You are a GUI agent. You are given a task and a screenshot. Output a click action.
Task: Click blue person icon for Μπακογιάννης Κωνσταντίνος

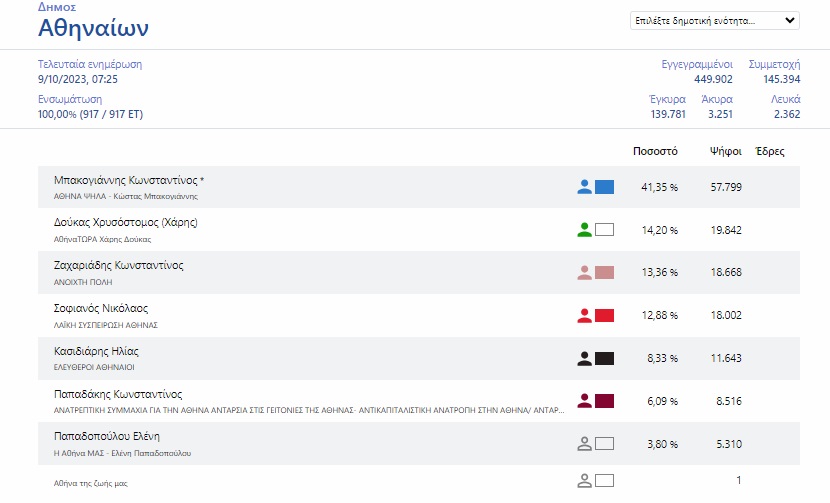(x=585, y=187)
